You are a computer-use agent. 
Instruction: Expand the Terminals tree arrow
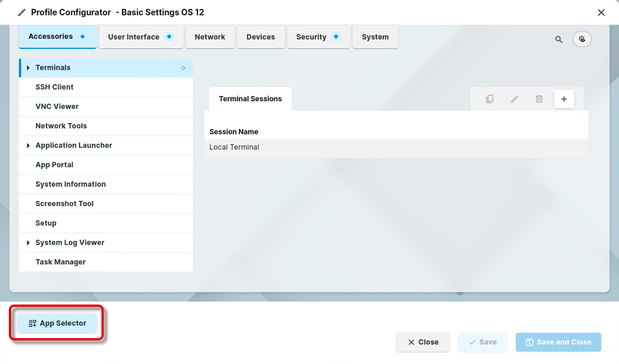[28, 68]
